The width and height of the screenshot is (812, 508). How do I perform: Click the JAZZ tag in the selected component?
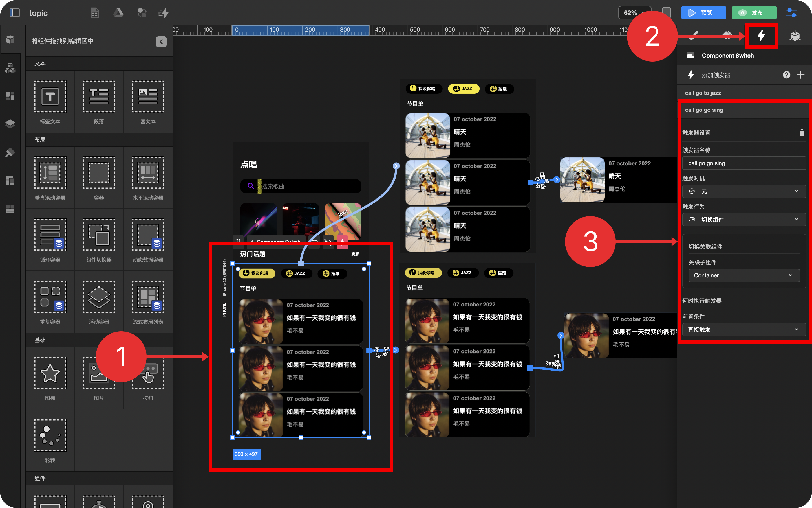click(296, 273)
